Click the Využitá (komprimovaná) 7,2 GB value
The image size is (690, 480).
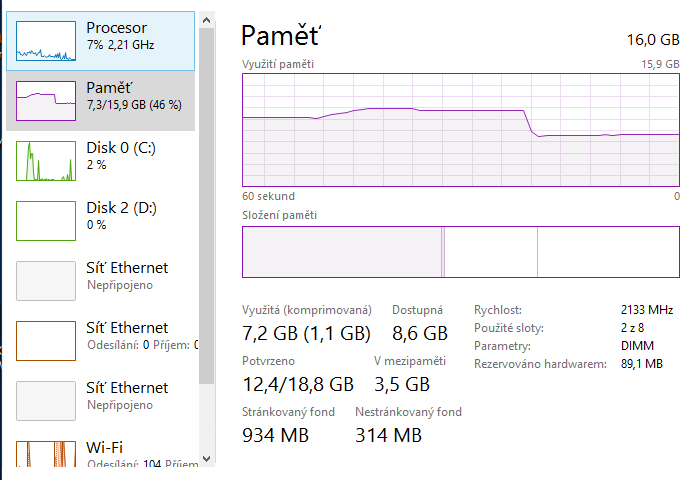306,333
